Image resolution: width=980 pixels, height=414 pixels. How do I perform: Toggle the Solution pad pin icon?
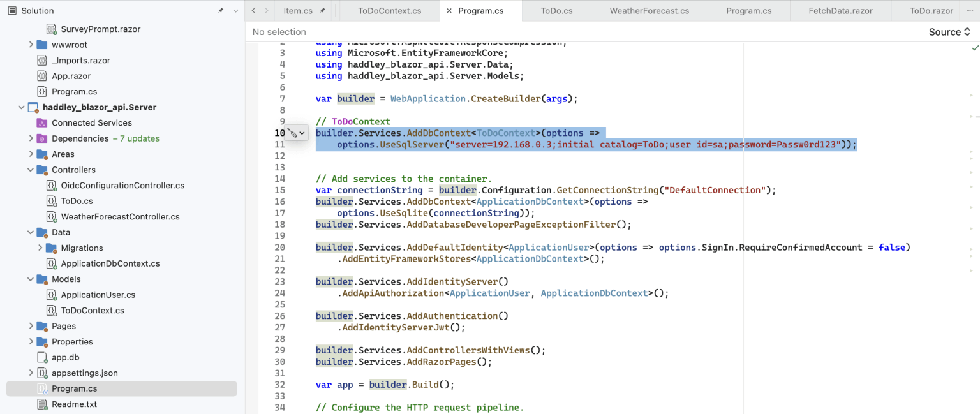coord(221,11)
